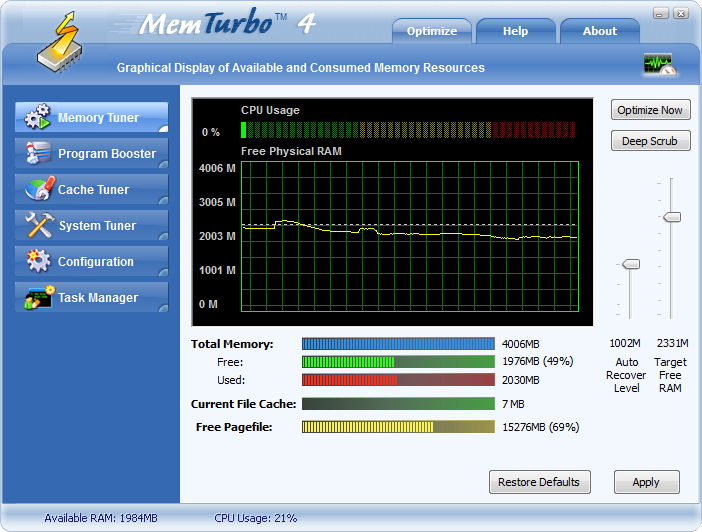Click the Memory Tuner gears icon
Screen dimensions: 702x532
pos(38,116)
